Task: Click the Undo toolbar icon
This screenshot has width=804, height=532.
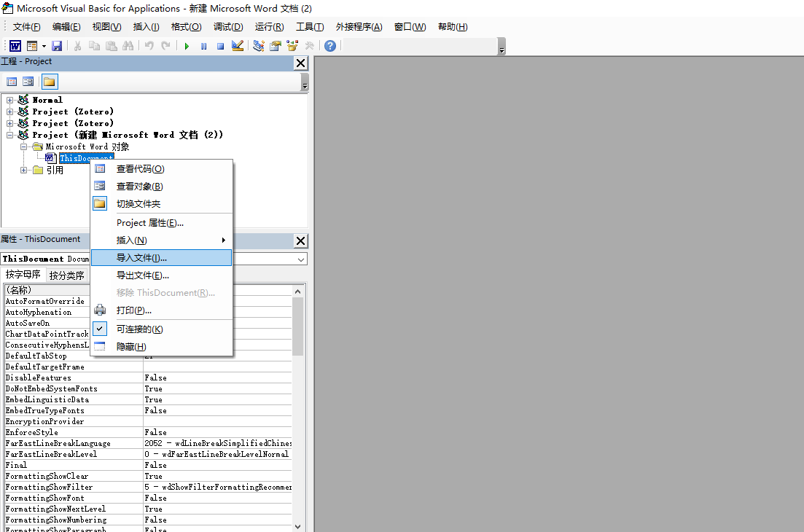Action: (x=149, y=46)
